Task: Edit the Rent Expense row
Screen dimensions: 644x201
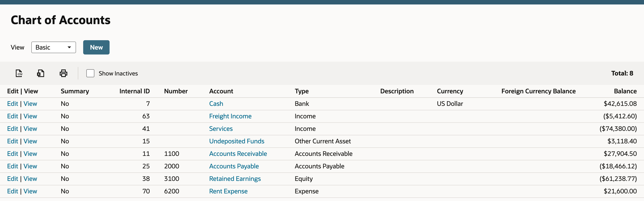Action: pos(13,191)
